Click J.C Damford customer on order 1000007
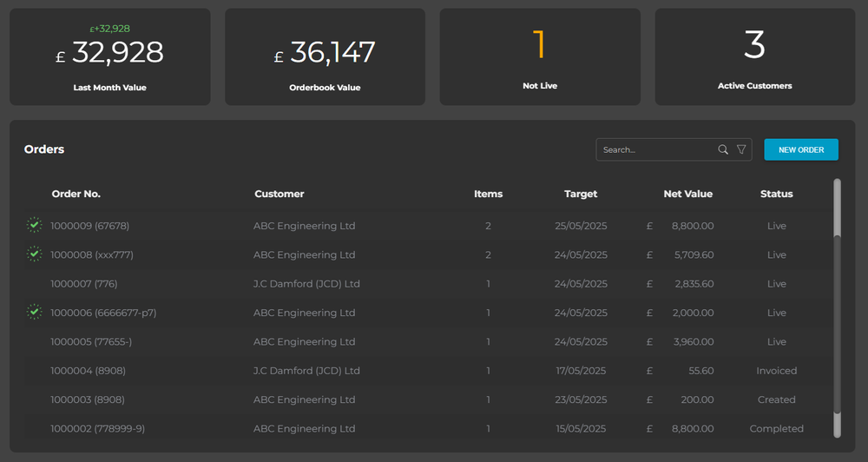The height and width of the screenshot is (462, 868). 306,284
